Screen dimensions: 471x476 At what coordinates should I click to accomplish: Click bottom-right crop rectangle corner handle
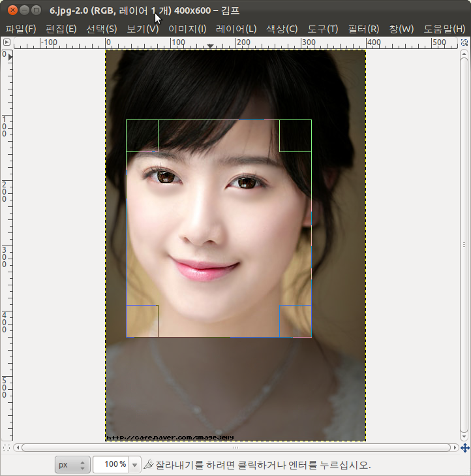[296, 321]
